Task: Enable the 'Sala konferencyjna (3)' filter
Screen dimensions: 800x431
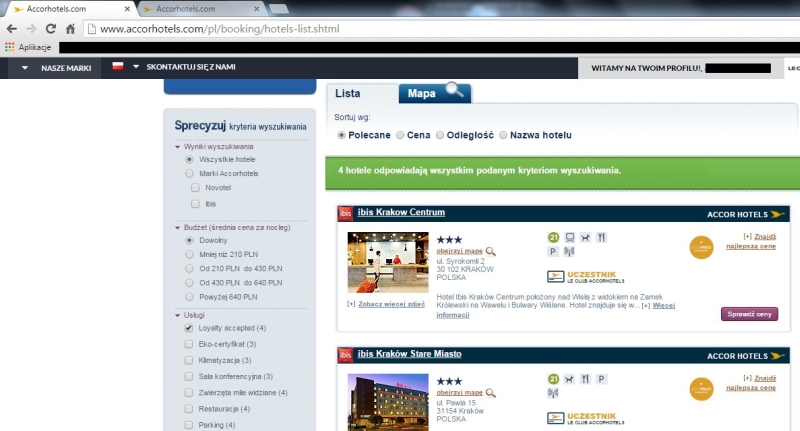Action: pos(189,377)
